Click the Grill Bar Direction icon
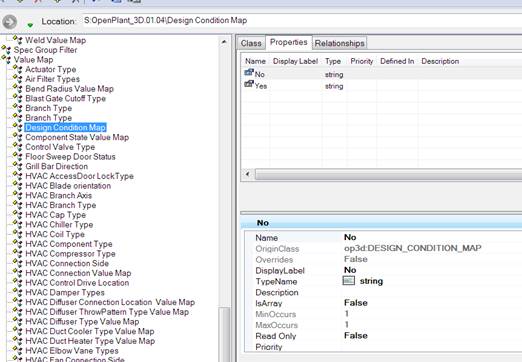 (18, 165)
